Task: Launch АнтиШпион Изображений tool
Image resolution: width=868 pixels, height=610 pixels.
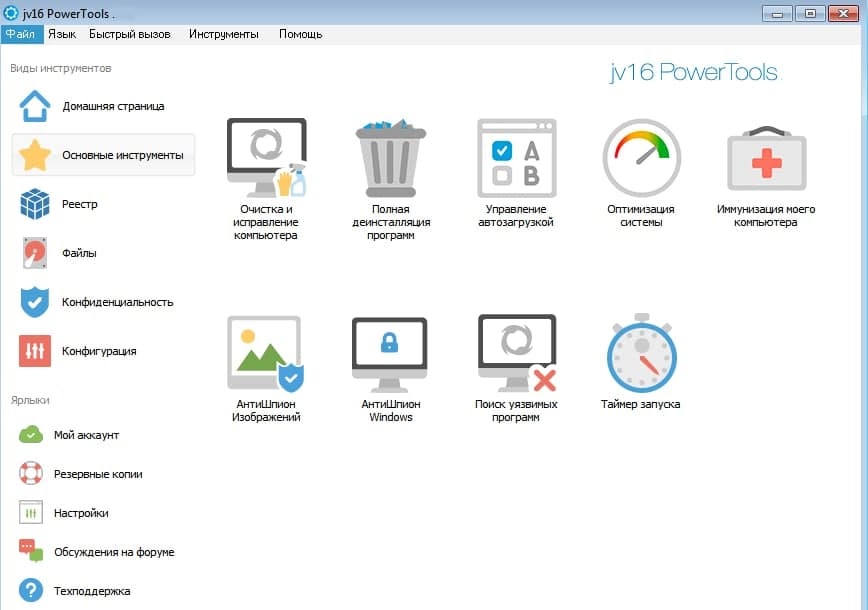Action: (x=266, y=353)
